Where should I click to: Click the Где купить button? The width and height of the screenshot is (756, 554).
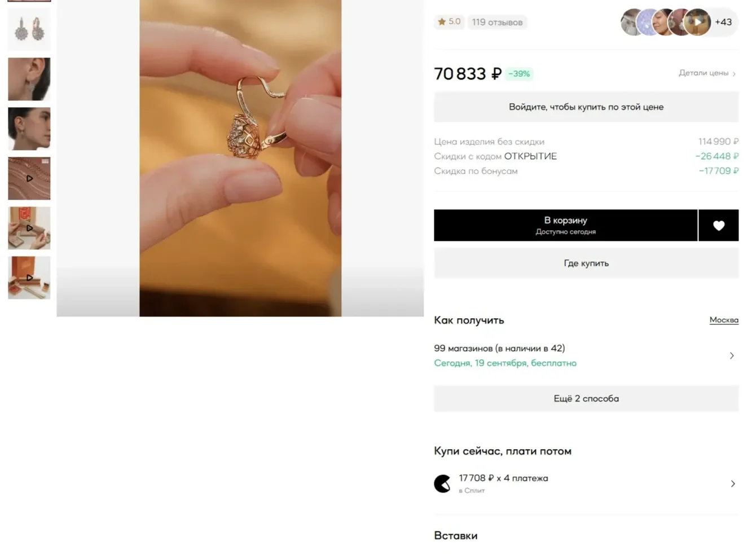pos(586,263)
